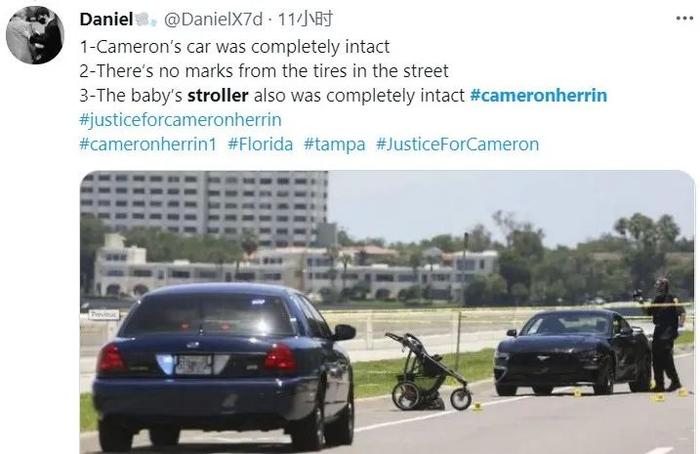Click the bold stroller keyword
The image size is (700, 454).
(x=218, y=95)
